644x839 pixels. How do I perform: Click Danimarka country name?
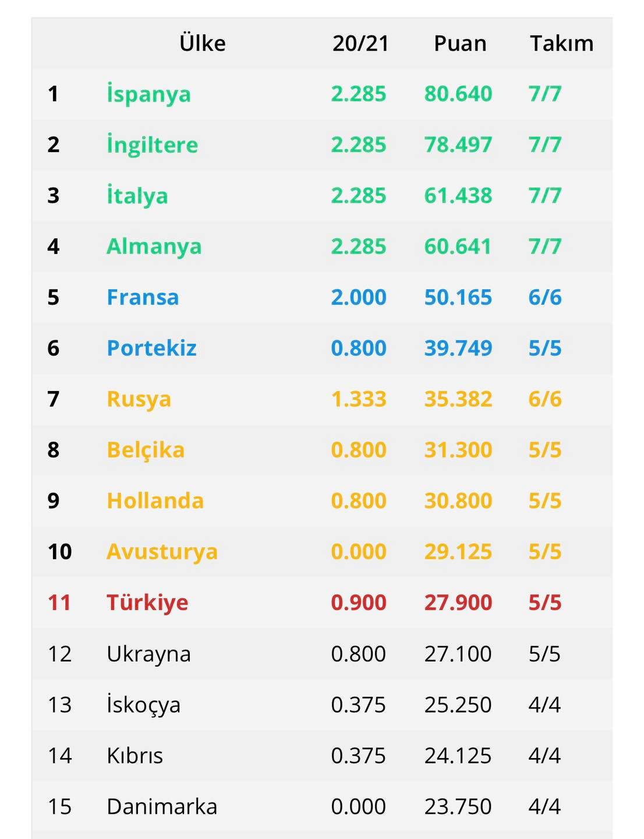tap(162, 806)
